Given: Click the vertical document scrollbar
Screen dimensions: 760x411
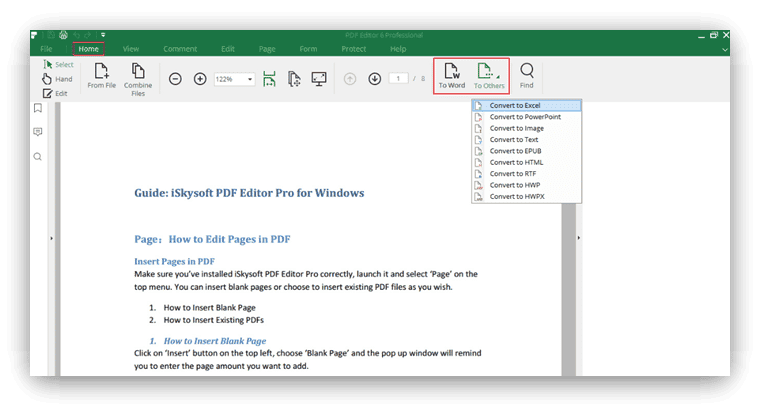Looking at the screenshot, I should pos(569,289).
